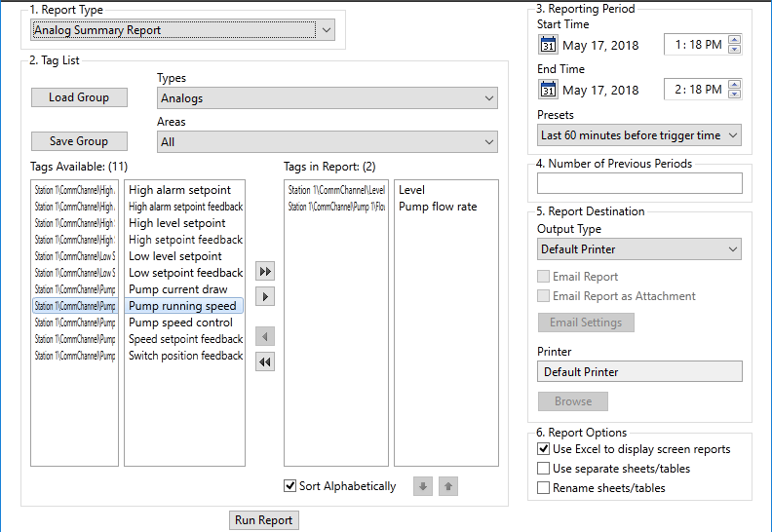Uncheck the Sort Alphabetically checkbox
The width and height of the screenshot is (772, 532).
(289, 486)
